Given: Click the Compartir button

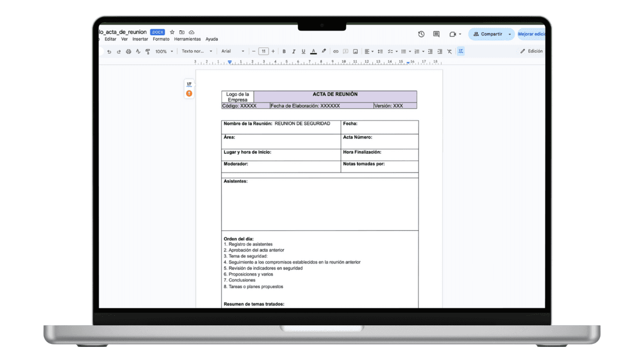Looking at the screenshot, I should (488, 34).
